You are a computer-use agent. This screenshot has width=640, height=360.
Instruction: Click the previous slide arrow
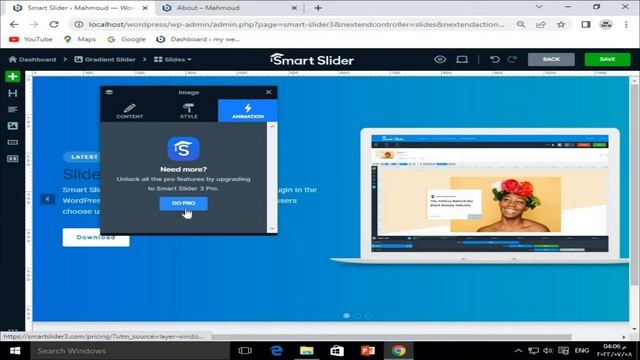pos(47,199)
